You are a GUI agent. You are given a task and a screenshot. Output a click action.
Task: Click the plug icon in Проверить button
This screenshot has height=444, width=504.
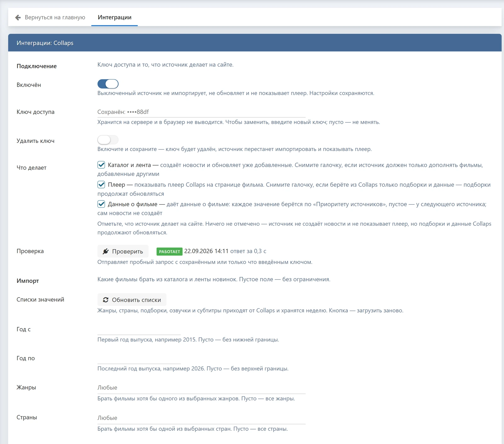point(106,251)
